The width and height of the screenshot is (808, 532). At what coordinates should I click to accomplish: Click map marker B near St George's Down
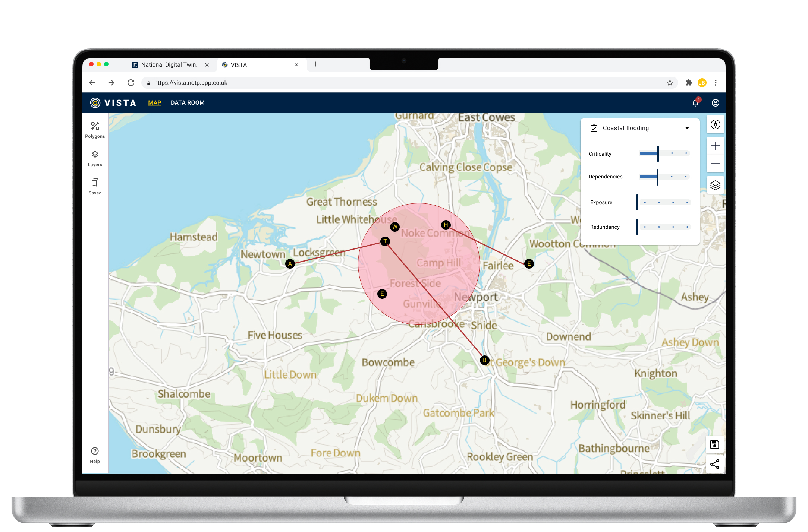pyautogui.click(x=484, y=360)
